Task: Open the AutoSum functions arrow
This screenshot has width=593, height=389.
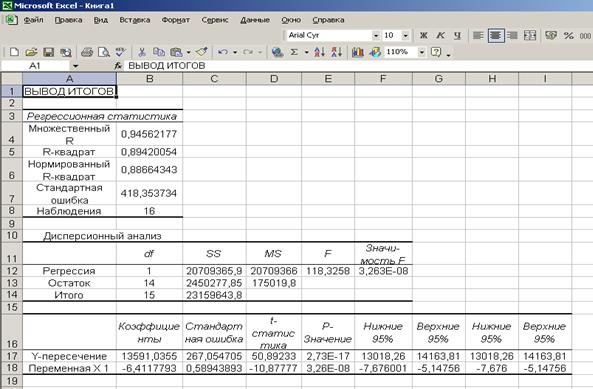Action: pyautogui.click(x=307, y=52)
